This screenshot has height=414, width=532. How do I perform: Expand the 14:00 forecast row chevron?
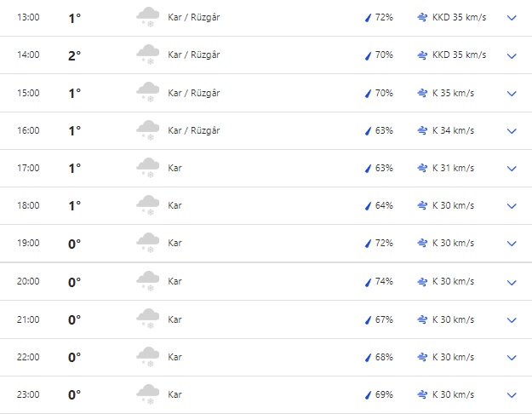(x=512, y=55)
